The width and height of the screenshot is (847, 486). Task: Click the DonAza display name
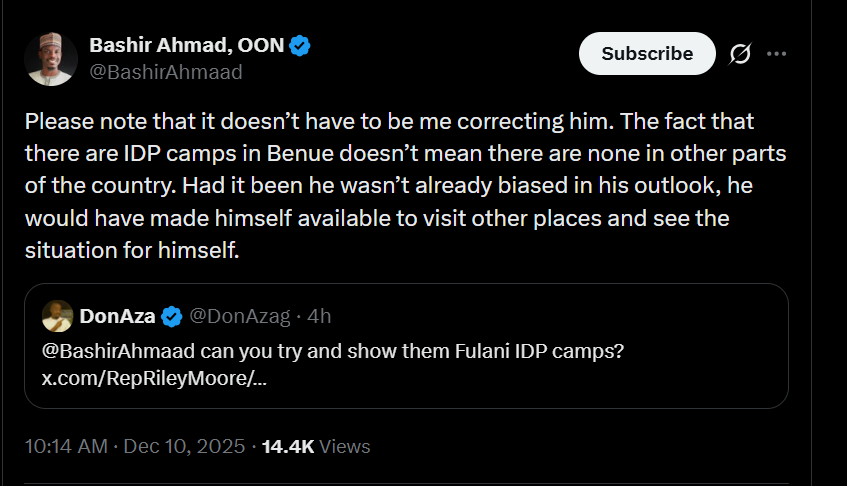pos(116,317)
